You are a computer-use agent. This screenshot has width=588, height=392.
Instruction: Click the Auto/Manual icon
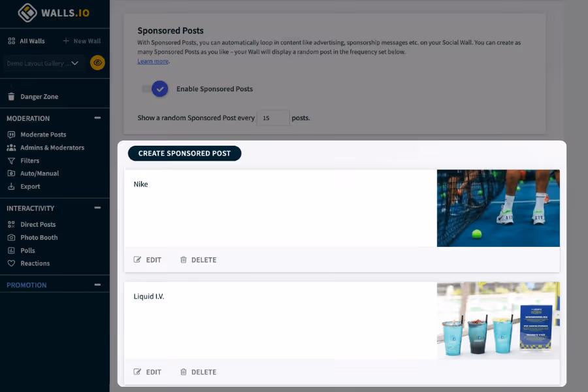point(11,173)
